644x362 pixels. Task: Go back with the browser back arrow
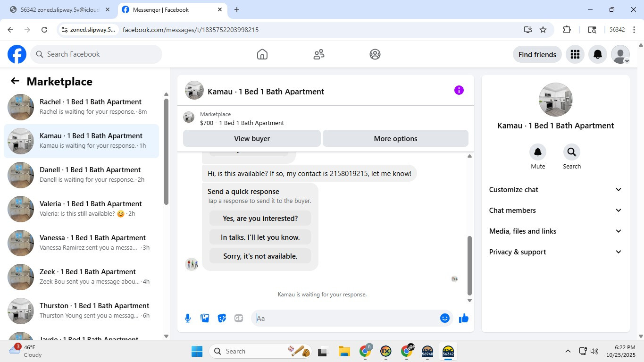[x=10, y=30]
